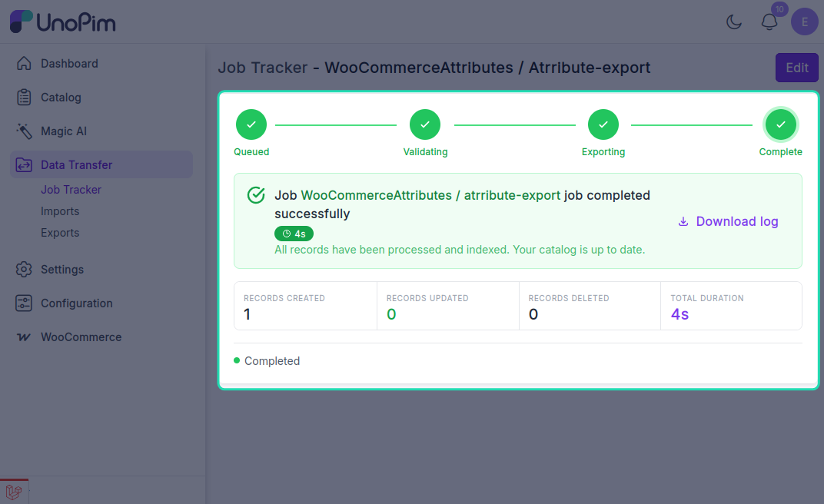Click the Settings gear icon
The height and width of the screenshot is (504, 824).
(24, 270)
